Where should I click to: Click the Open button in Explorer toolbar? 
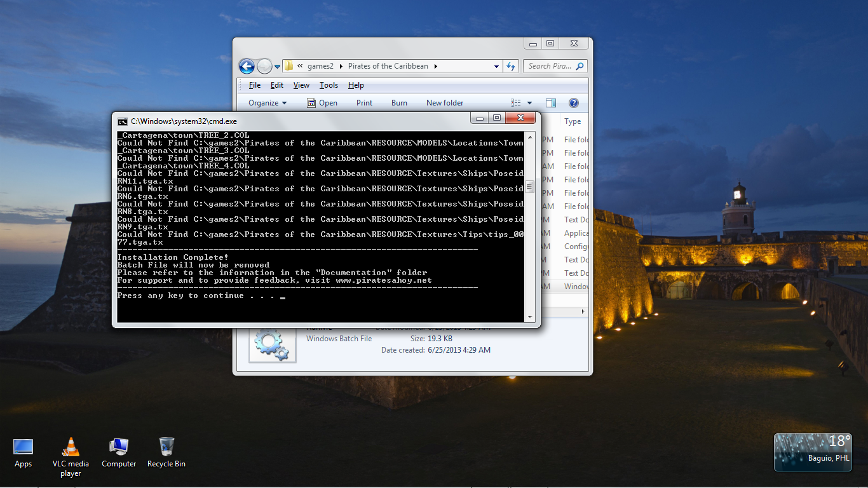tap(322, 103)
